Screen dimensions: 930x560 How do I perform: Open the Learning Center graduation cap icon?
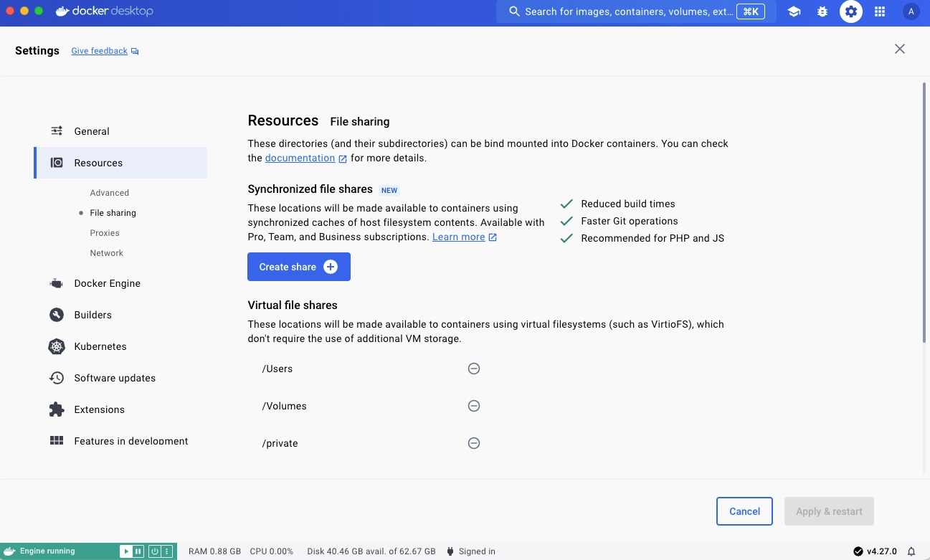[x=794, y=11]
